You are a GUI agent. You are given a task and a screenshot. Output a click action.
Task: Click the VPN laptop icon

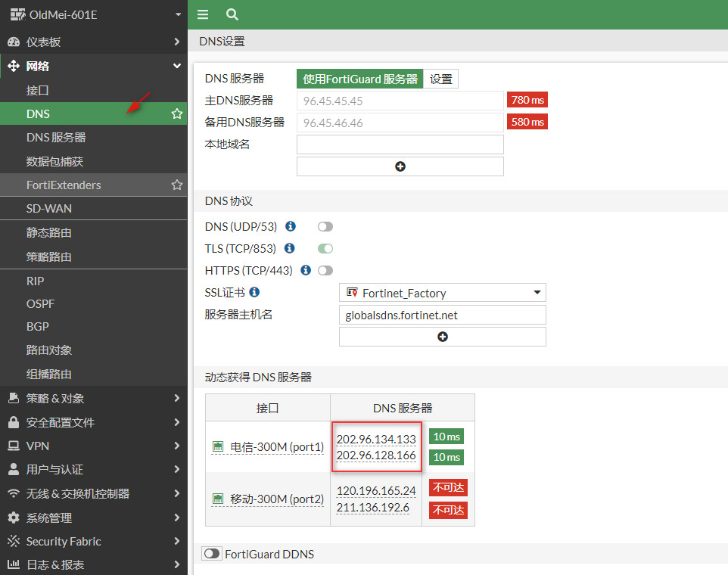click(x=14, y=446)
